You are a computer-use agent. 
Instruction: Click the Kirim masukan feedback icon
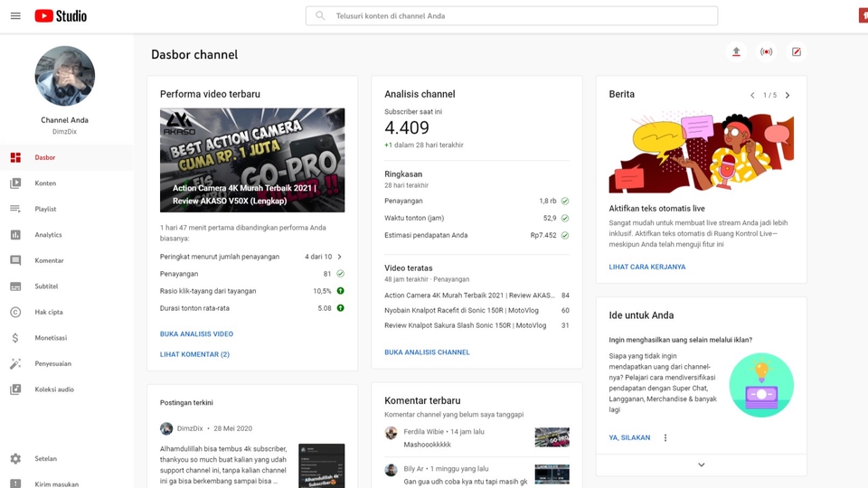click(x=15, y=483)
